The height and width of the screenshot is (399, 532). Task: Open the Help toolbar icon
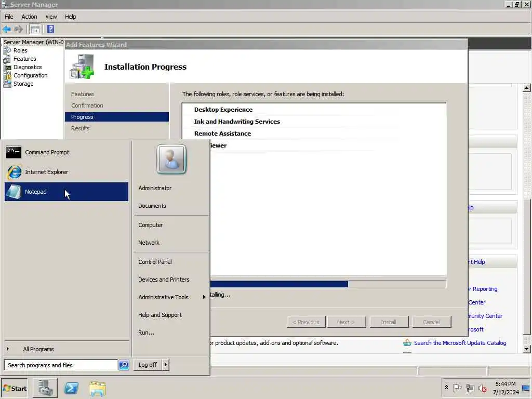tap(50, 29)
